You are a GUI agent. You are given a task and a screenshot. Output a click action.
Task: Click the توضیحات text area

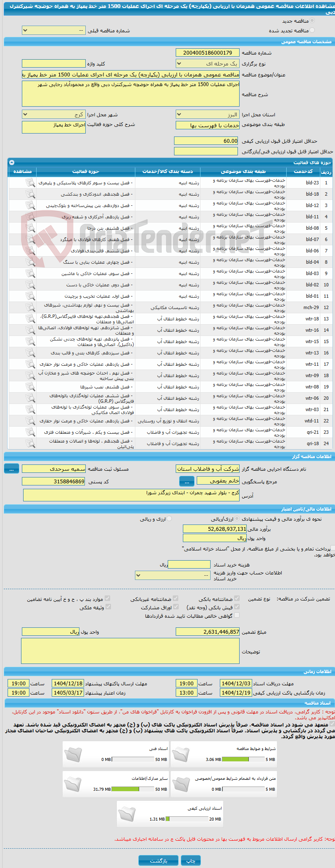[130, 651]
